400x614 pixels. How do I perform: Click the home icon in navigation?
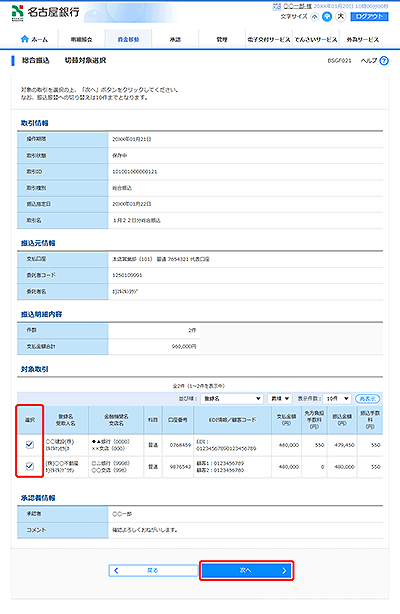(x=25, y=39)
